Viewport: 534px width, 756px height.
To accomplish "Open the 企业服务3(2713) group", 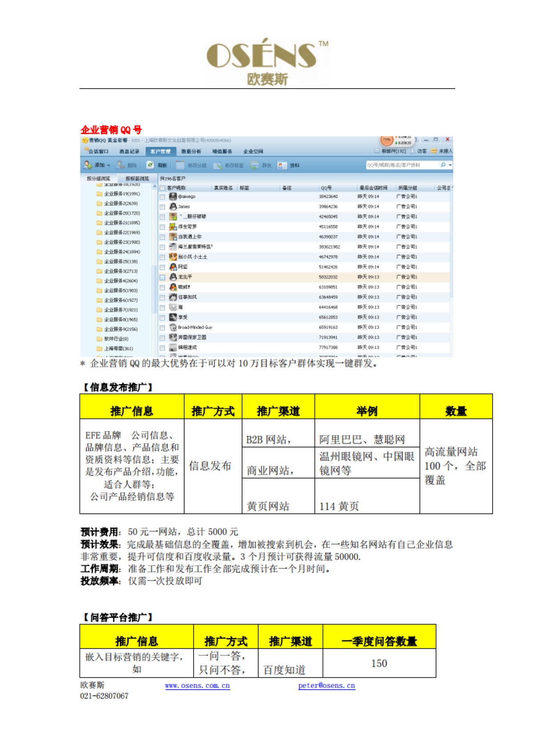I will click(x=121, y=271).
